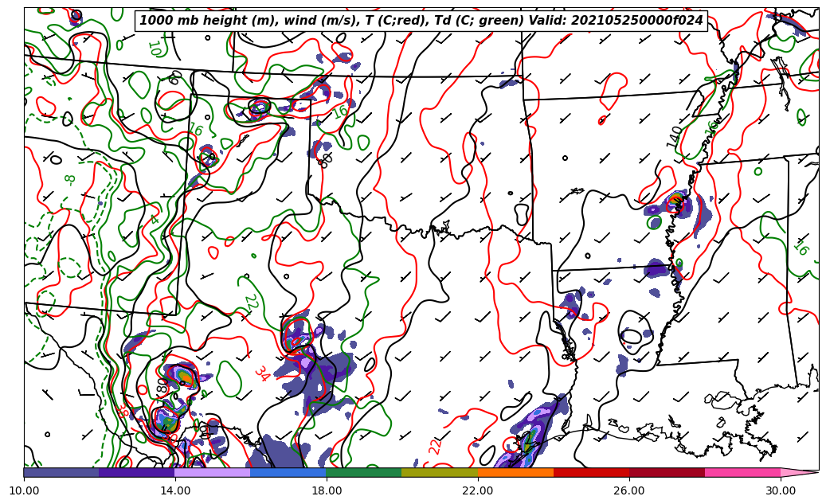
Task: Choose the olive colorbar segment before 22.00
Action: 439,472
